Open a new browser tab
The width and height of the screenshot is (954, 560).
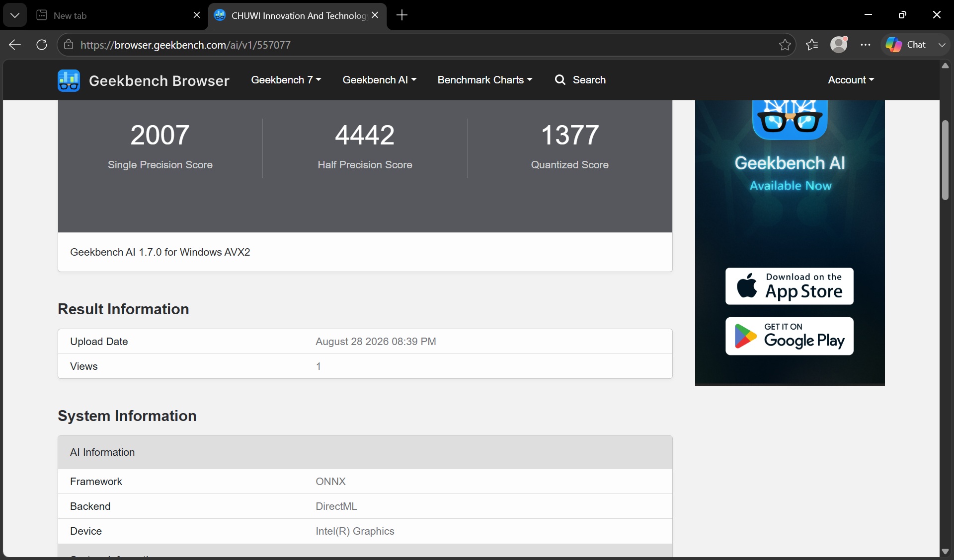click(x=402, y=15)
